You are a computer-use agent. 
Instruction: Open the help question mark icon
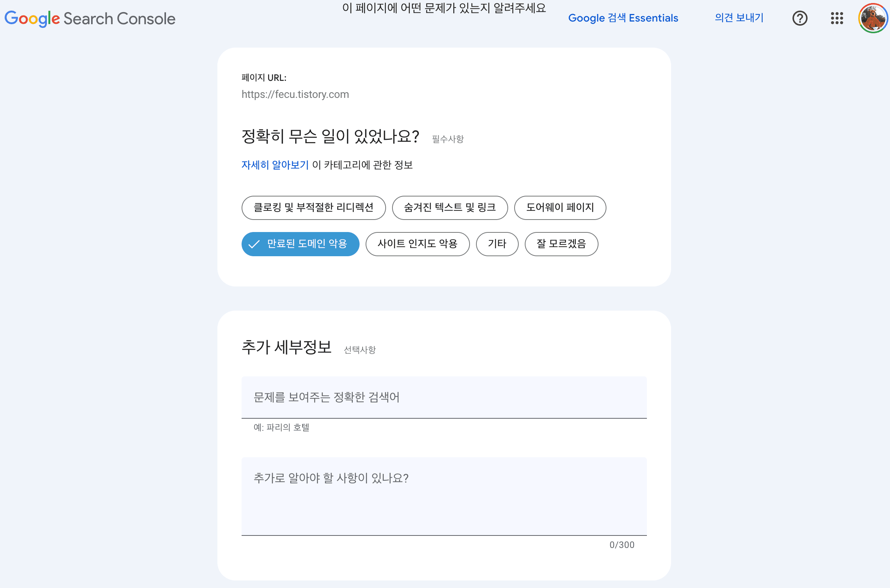coord(800,18)
